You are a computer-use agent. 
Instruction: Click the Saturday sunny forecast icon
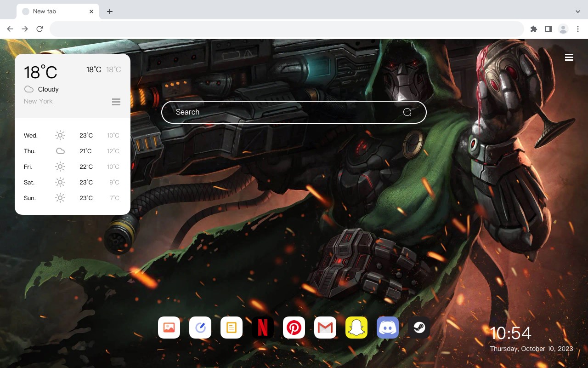coord(60,182)
